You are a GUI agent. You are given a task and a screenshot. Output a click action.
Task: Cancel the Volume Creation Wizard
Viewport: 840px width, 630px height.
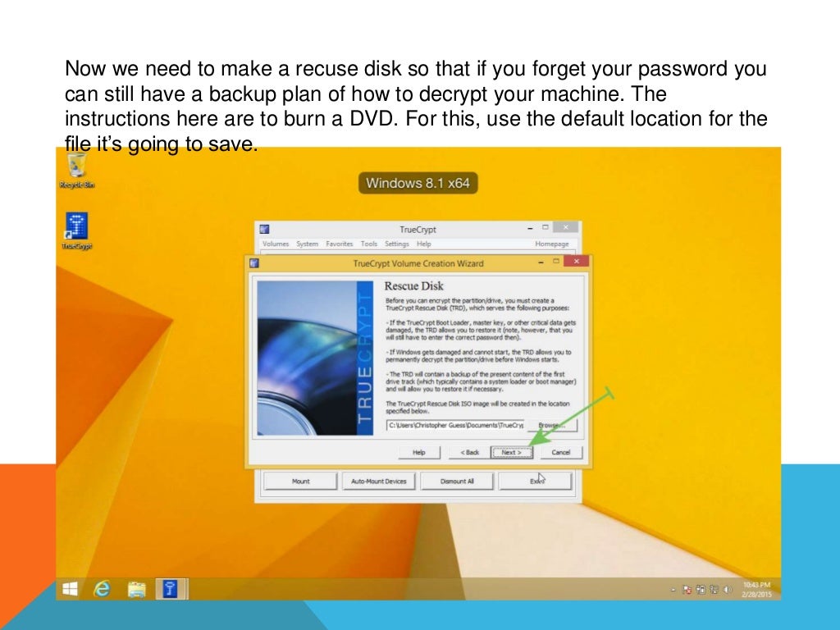[x=561, y=452]
